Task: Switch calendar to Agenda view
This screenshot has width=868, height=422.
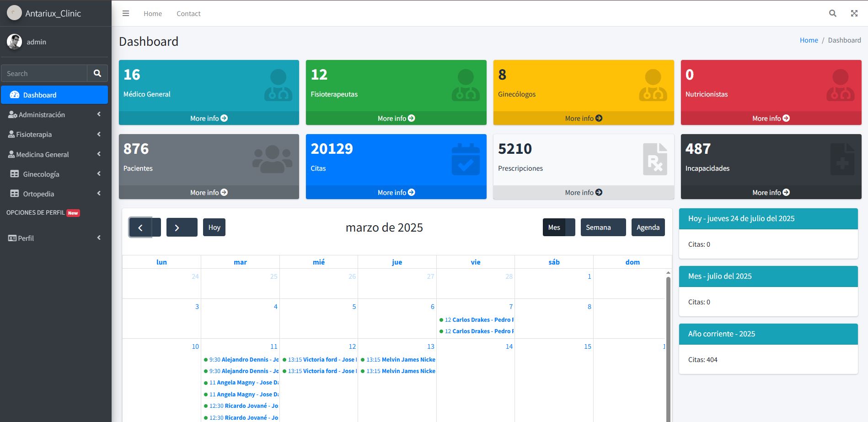Action: [x=648, y=227]
